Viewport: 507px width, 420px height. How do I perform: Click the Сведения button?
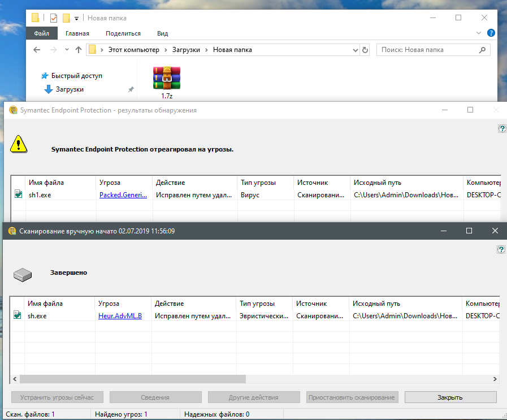coord(155,397)
